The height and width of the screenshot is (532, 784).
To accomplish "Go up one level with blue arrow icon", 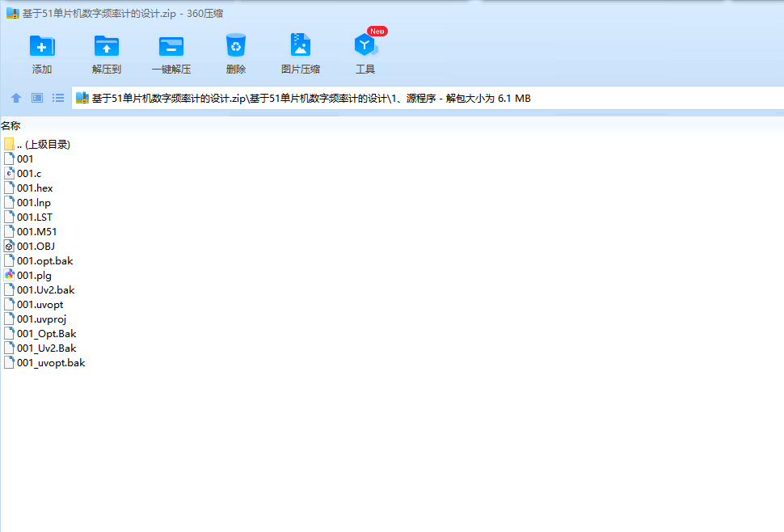I will tap(16, 98).
